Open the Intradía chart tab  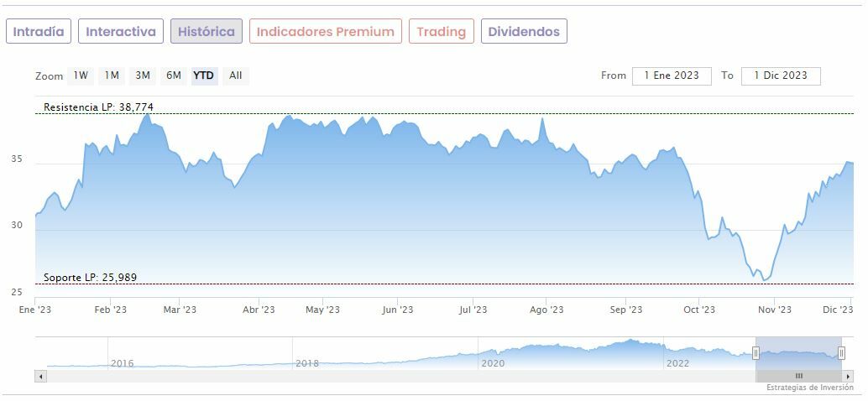39,32
